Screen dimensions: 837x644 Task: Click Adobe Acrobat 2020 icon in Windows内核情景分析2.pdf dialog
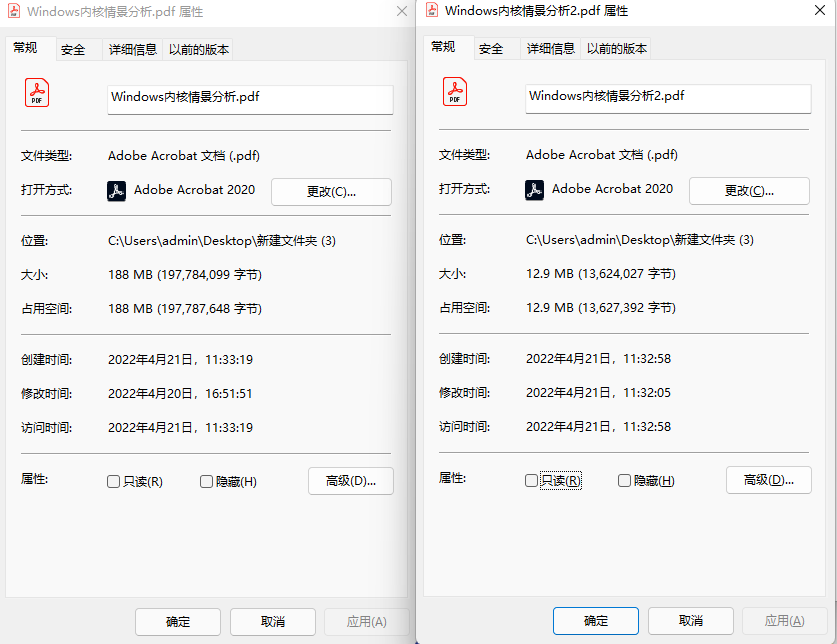click(x=535, y=190)
